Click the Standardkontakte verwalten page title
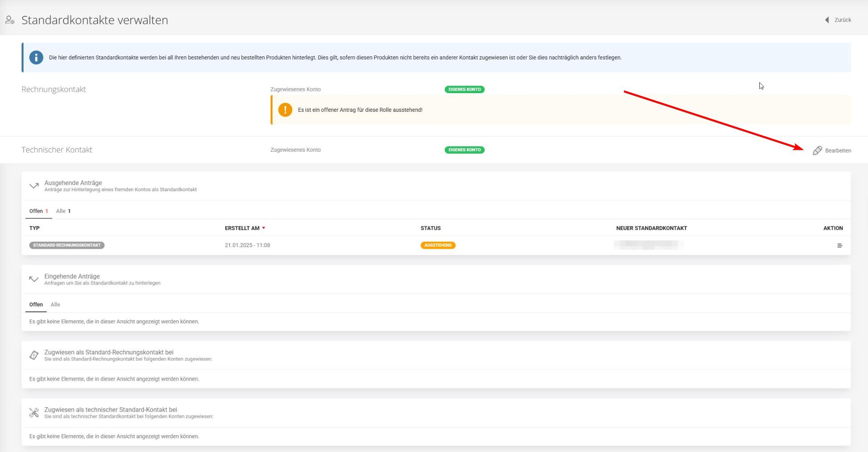 coord(95,20)
